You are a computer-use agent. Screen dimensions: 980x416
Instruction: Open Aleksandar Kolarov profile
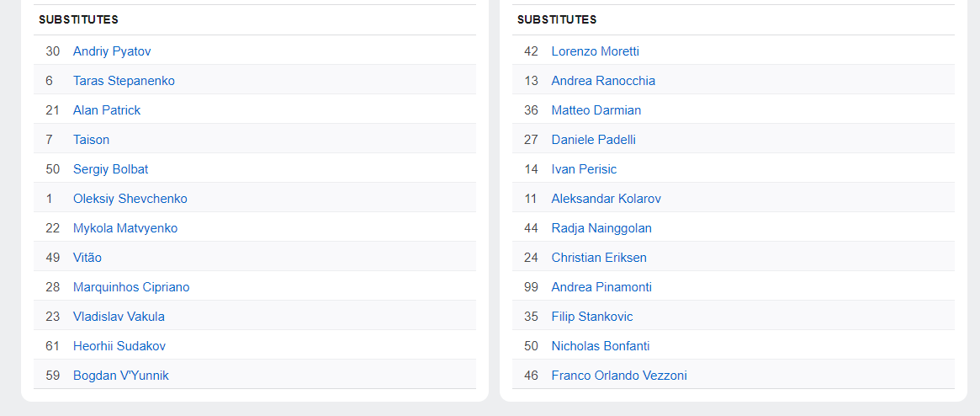[607, 198]
